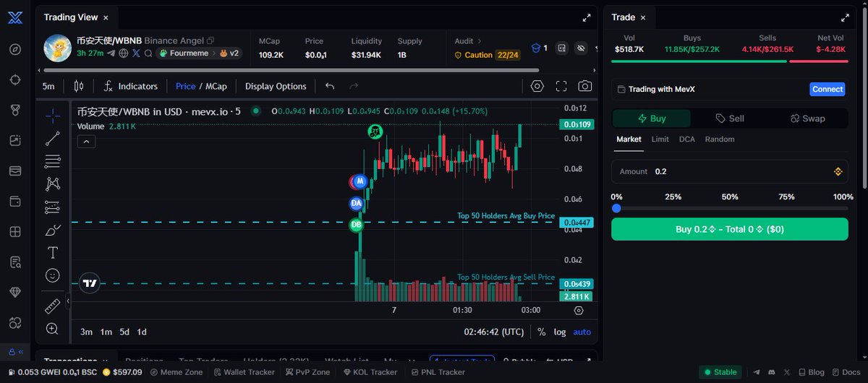Select the Text annotation tool
The height and width of the screenshot is (383, 868).
pos(52,253)
